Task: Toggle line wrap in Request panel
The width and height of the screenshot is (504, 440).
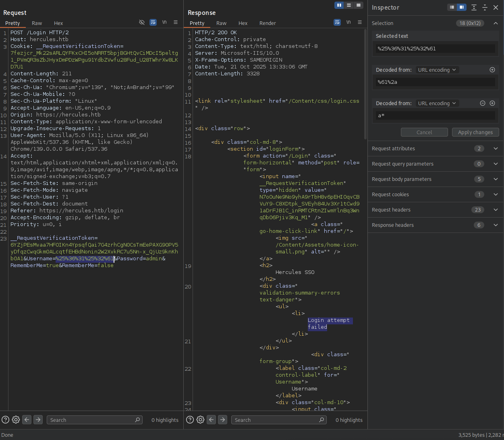Action: [153, 23]
